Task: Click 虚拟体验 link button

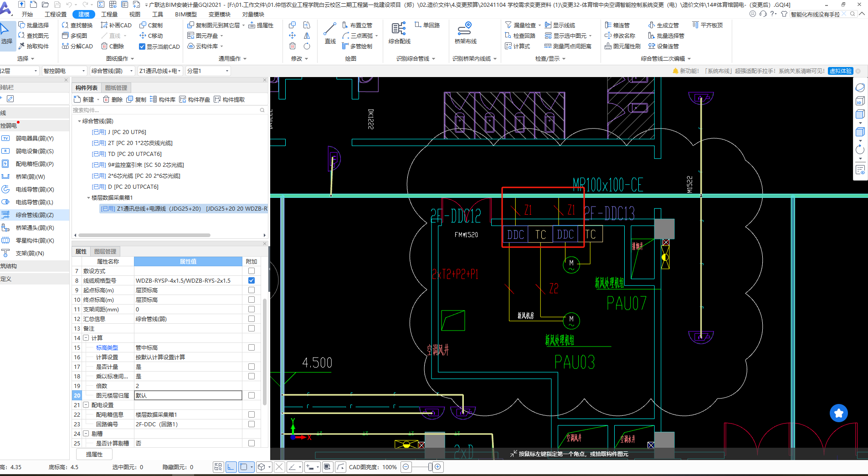Action: (841, 71)
